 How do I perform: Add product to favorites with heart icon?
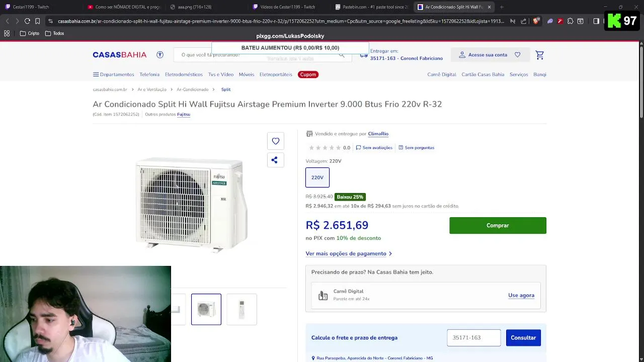(276, 141)
